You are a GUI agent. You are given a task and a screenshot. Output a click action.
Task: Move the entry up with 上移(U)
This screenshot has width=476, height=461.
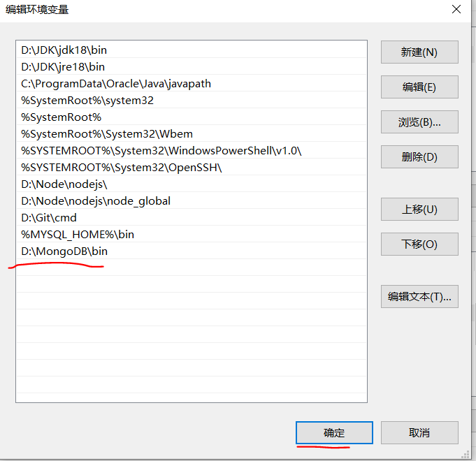[x=419, y=210]
